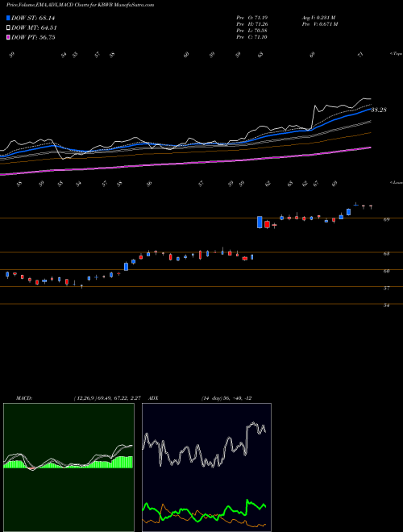
Task: Click the 'Pre L: 70.58' value
Action: click(252, 31)
